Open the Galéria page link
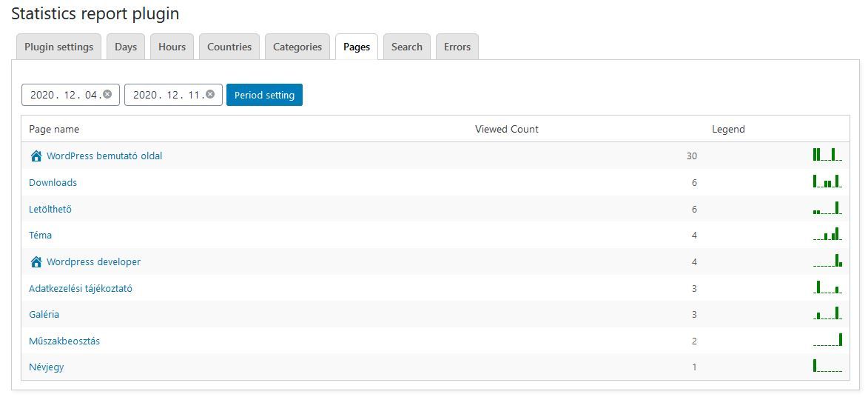This screenshot has width=868, height=397. 44,315
